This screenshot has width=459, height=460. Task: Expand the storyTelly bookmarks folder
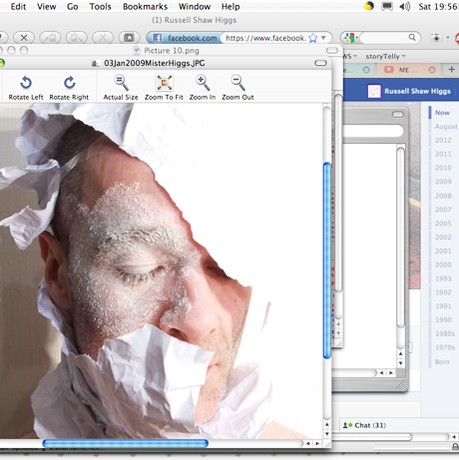[x=385, y=56]
